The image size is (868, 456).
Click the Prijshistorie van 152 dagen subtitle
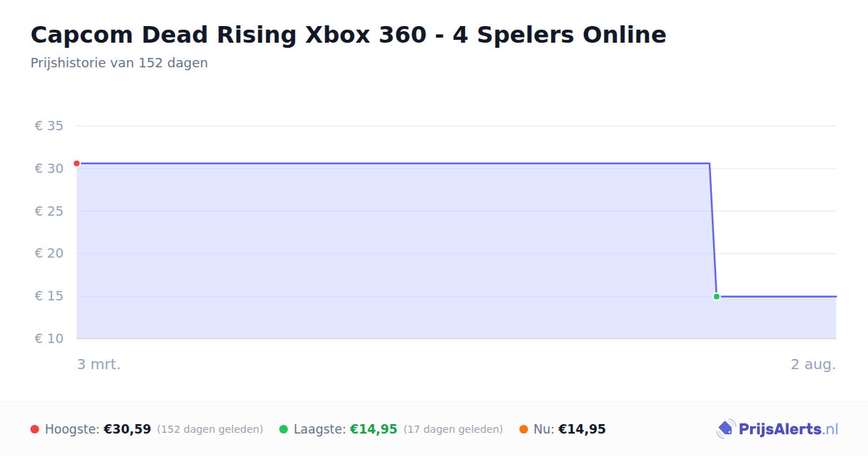point(119,63)
